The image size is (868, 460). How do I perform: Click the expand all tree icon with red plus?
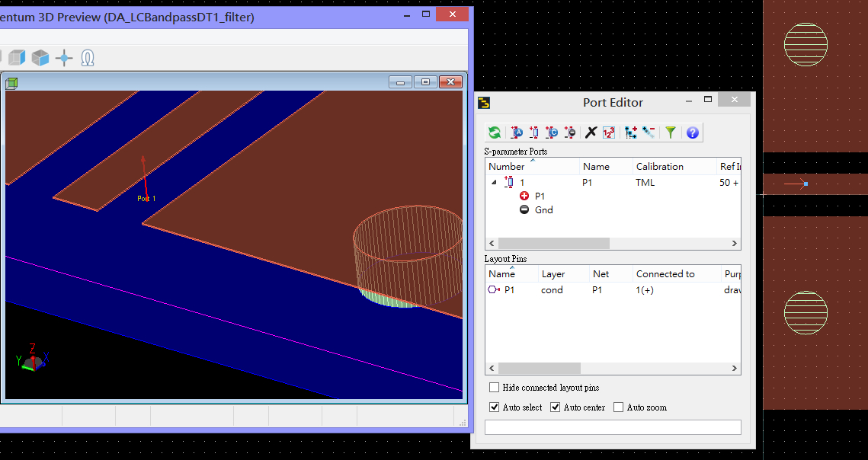point(630,133)
